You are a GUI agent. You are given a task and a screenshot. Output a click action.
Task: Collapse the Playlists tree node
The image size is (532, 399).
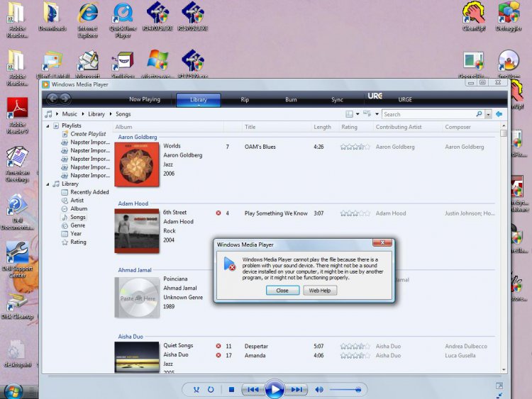pyautogui.click(x=48, y=125)
